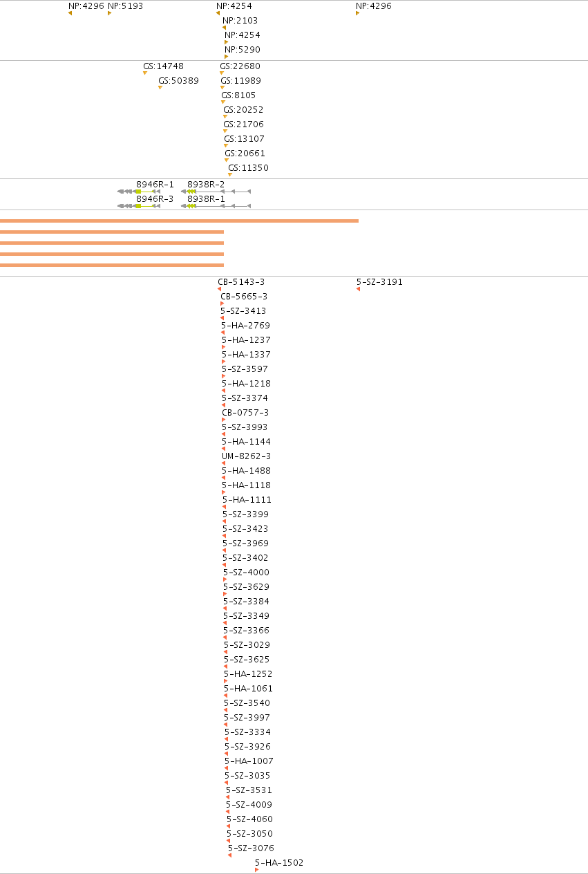Click the CB-5665-3 label
This screenshot has height=874, width=588.
[244, 296]
